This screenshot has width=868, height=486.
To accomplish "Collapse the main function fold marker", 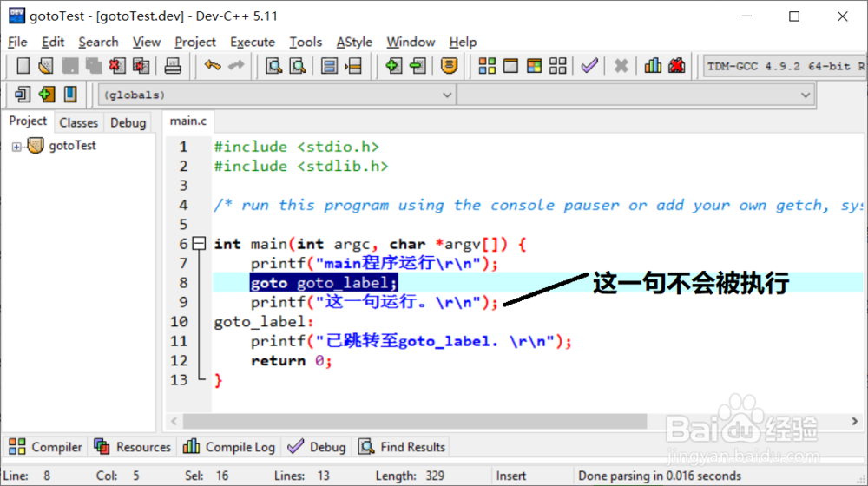I will point(199,244).
